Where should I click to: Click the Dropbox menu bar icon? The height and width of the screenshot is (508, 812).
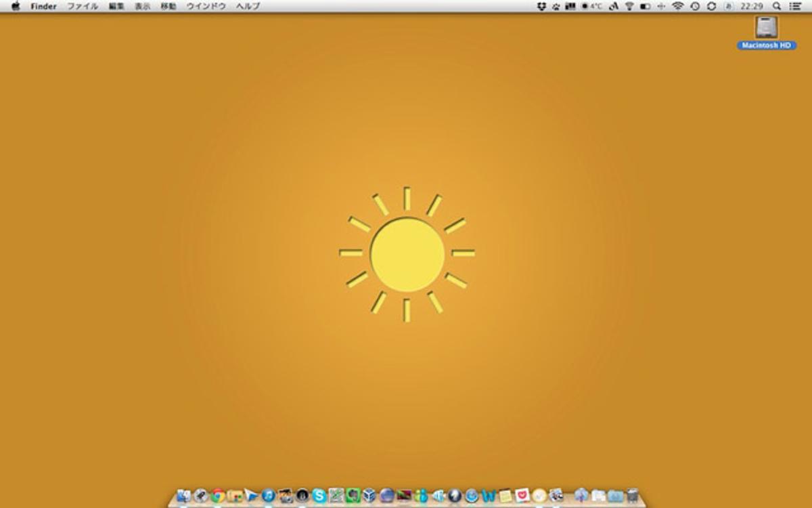pyautogui.click(x=541, y=6)
